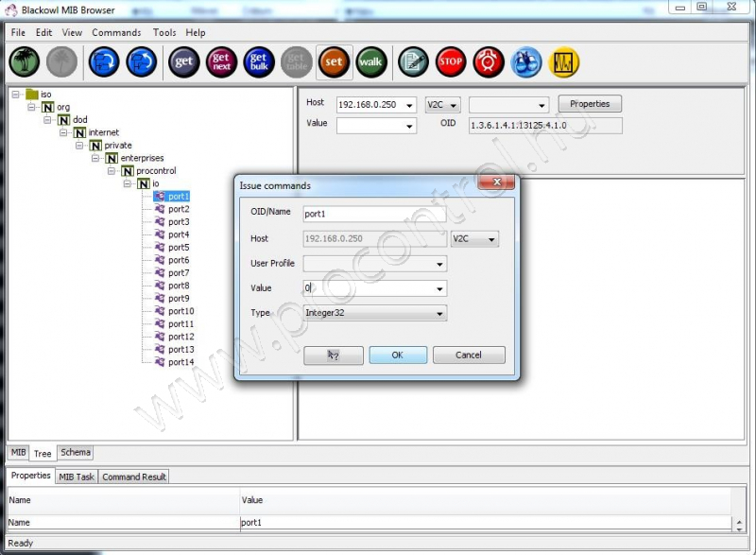This screenshot has height=555, width=756.
Task: Click the second blue circular-arrow toolbar icon
Action: tap(141, 61)
